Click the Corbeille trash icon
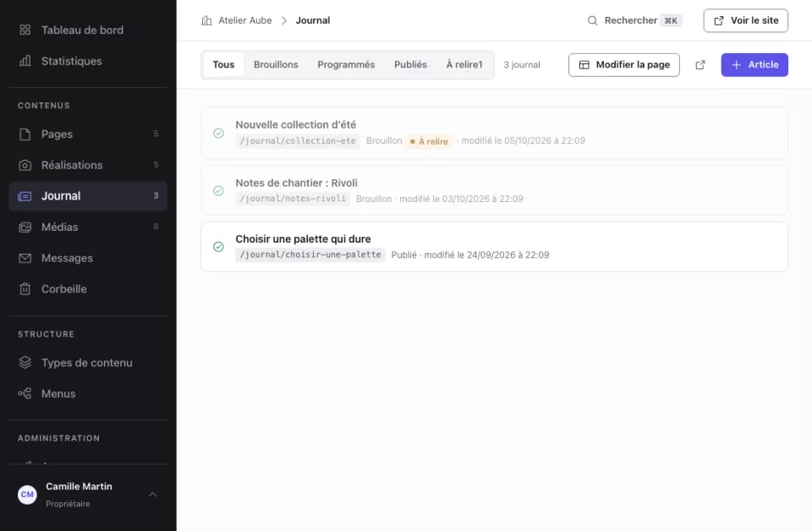Screen dimensions: 812x531 point(25,289)
